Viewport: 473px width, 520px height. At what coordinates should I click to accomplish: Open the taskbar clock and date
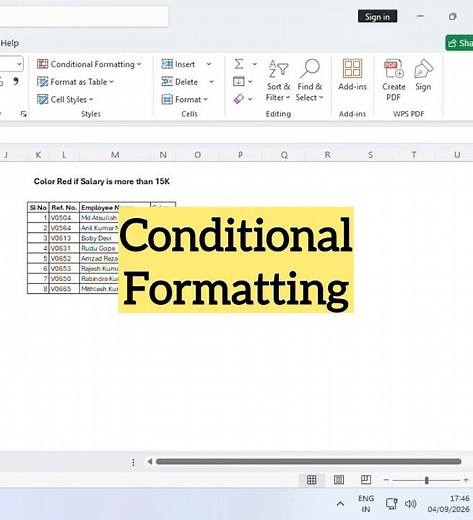coord(448,504)
